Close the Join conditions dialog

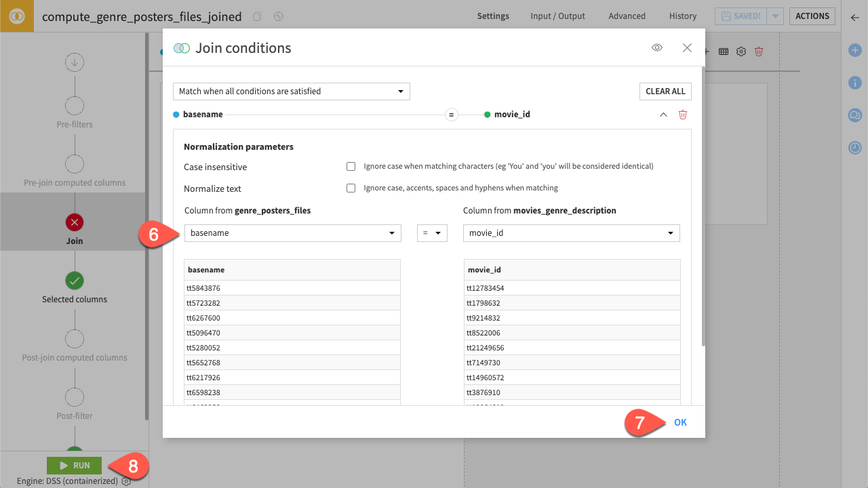[687, 47]
